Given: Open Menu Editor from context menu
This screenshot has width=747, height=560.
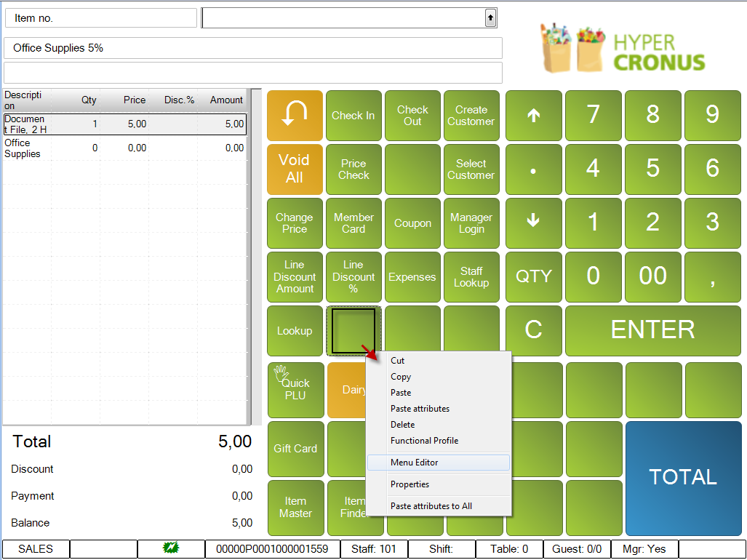Looking at the screenshot, I should (439, 463).
